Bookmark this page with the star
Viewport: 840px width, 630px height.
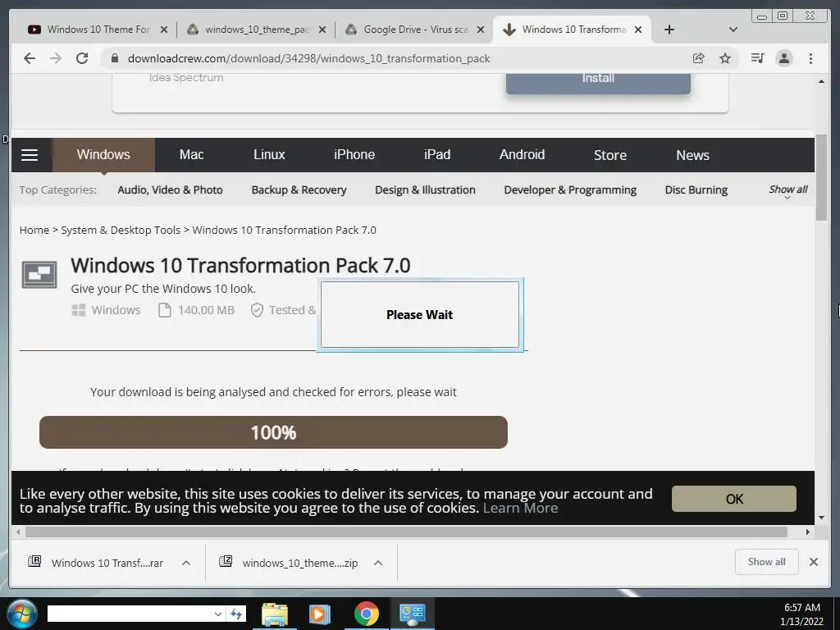[x=725, y=58]
